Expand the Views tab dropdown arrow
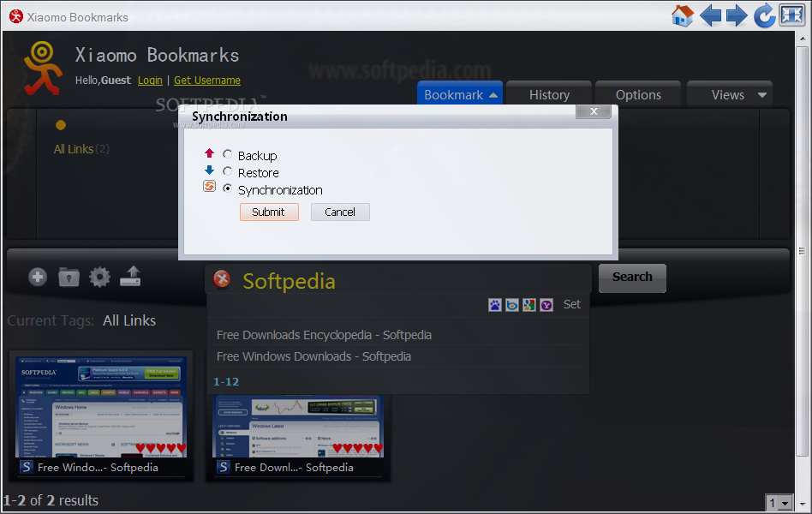The height and width of the screenshot is (514, 812). (761, 95)
